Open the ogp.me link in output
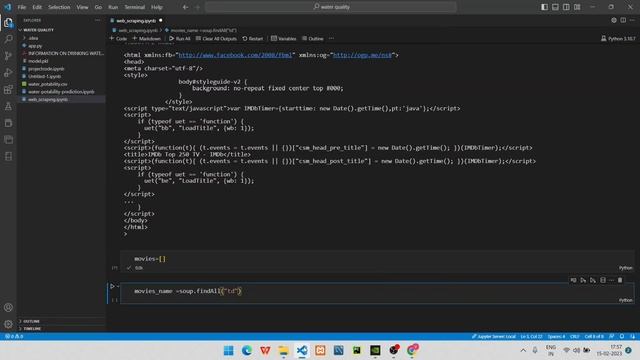The image size is (640, 360). point(362,55)
